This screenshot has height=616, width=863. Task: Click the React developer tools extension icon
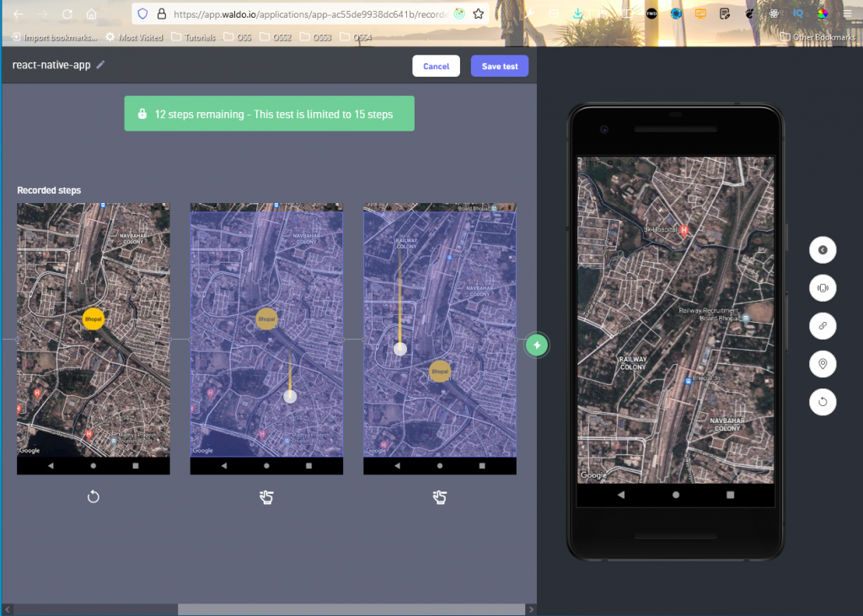tap(774, 13)
